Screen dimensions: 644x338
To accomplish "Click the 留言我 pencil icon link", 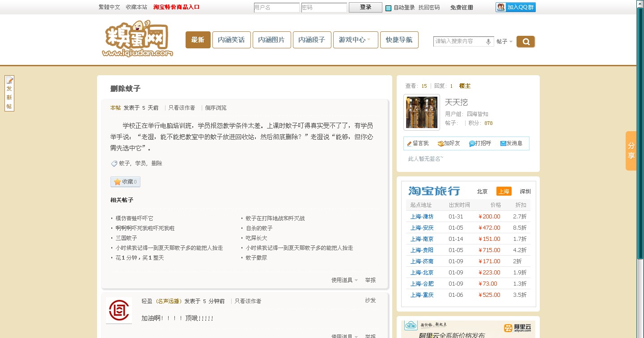I will click(x=418, y=143).
